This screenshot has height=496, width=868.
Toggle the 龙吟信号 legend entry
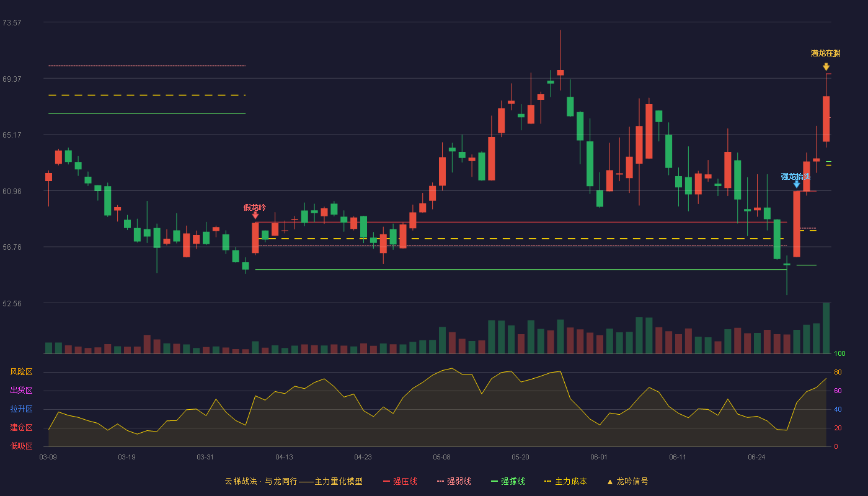[627, 481]
